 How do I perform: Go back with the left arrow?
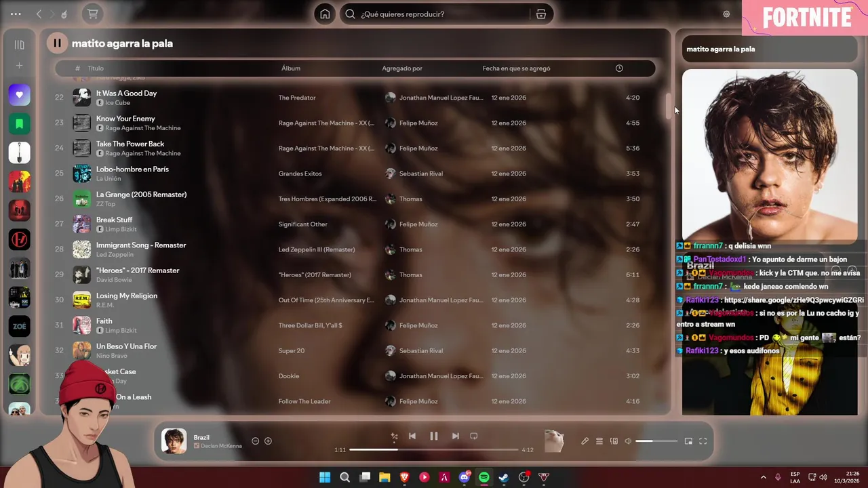point(39,14)
